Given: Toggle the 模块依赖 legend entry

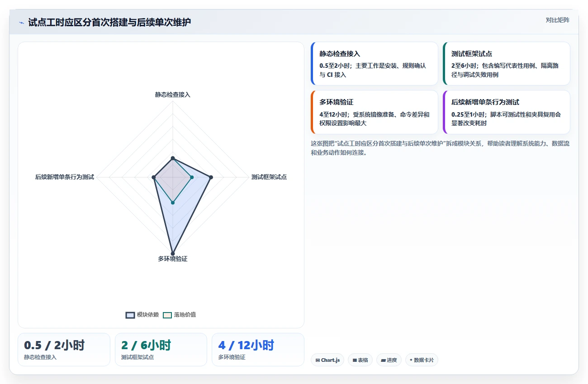Looking at the screenshot, I should point(142,315).
